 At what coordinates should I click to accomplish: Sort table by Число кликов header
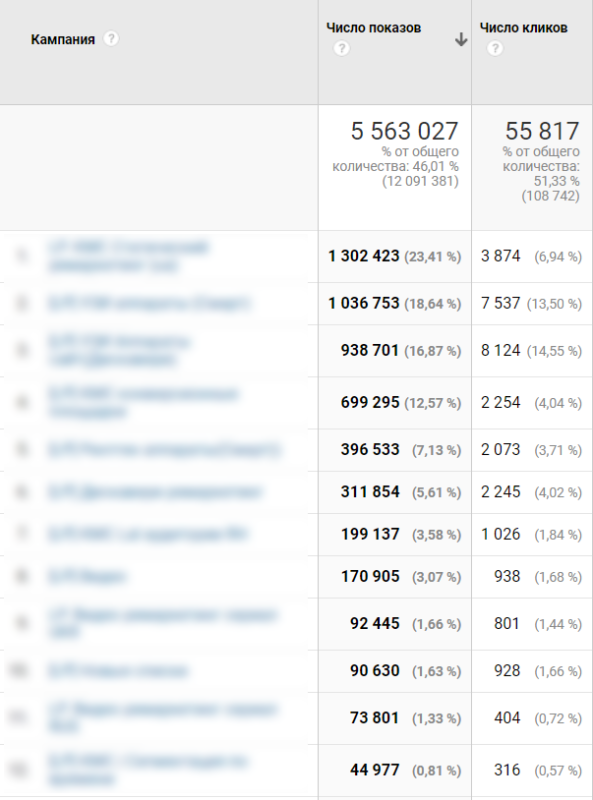[x=523, y=28]
